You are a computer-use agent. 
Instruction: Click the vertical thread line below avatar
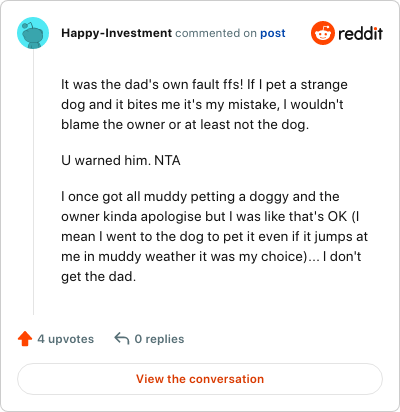pyautogui.click(x=33, y=182)
